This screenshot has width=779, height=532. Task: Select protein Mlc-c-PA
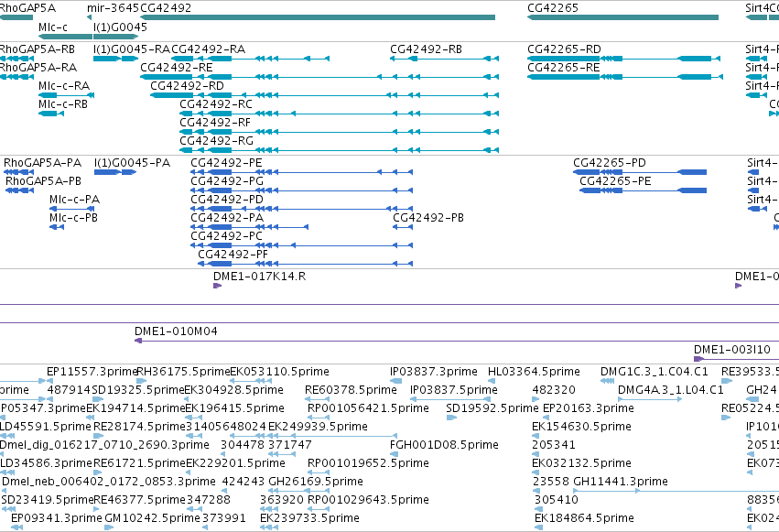tap(71, 209)
